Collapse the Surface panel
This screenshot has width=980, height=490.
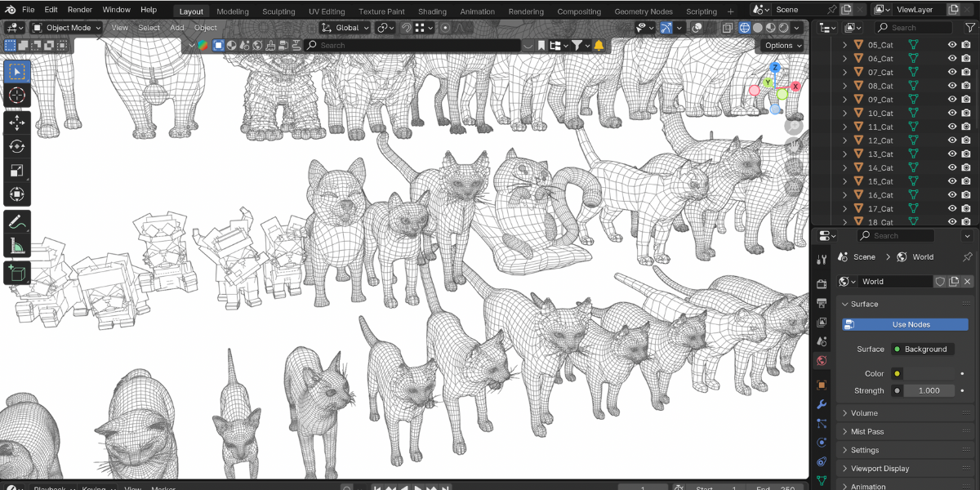click(905, 304)
